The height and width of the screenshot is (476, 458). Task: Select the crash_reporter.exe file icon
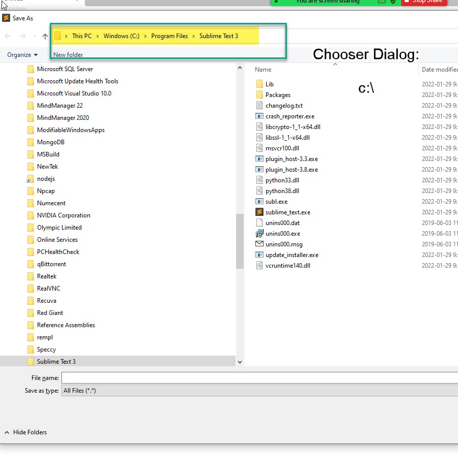[259, 116]
